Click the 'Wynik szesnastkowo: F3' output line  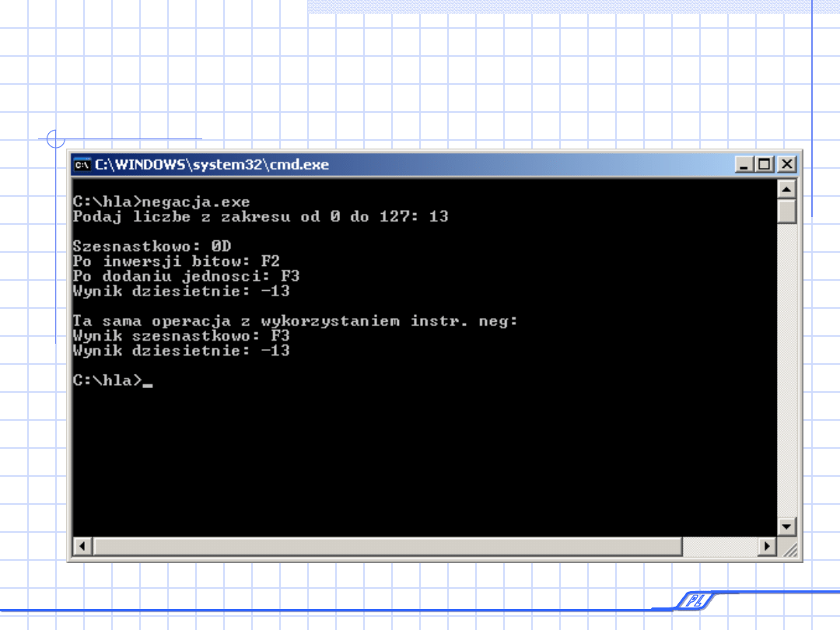click(x=181, y=336)
